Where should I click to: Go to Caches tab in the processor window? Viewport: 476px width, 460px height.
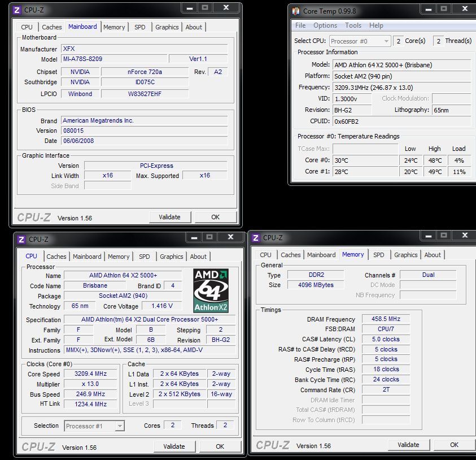click(56, 257)
